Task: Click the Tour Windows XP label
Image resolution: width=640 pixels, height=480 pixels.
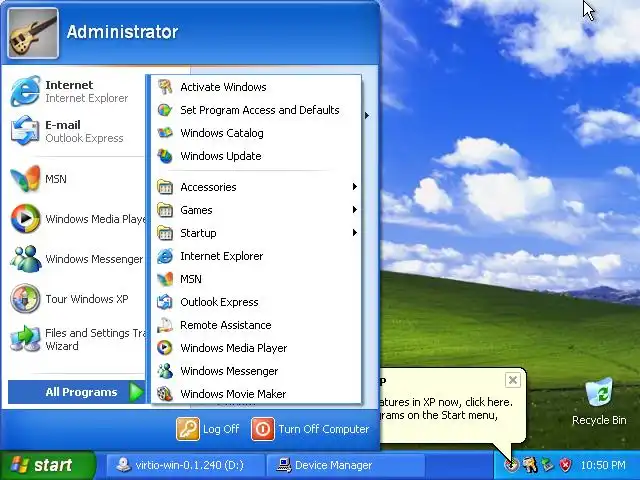Action: (87, 299)
